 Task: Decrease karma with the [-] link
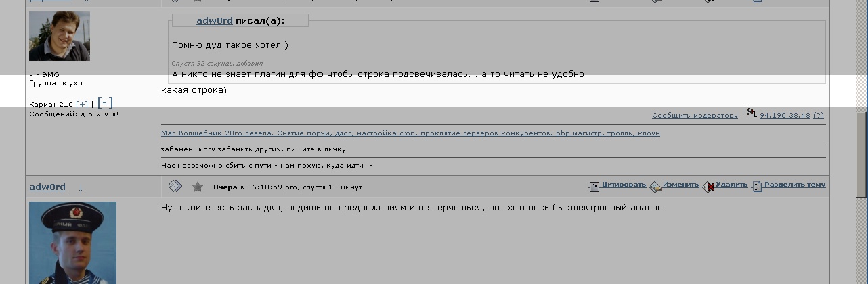coord(105,103)
